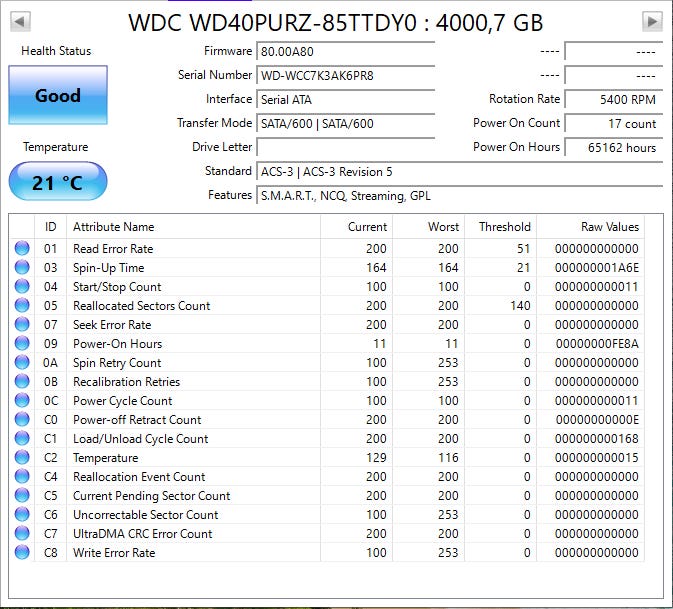The image size is (673, 609).
Task: Click the ID column header
Action: click(x=51, y=227)
